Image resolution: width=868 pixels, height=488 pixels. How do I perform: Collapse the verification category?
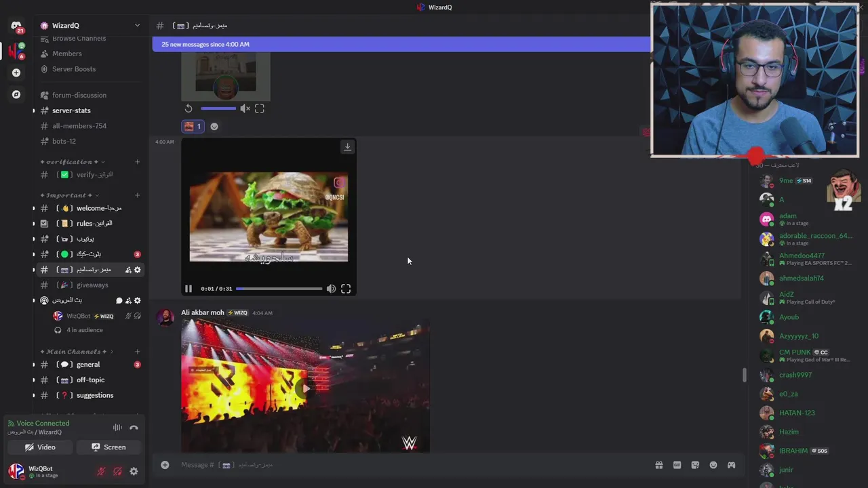click(73, 162)
